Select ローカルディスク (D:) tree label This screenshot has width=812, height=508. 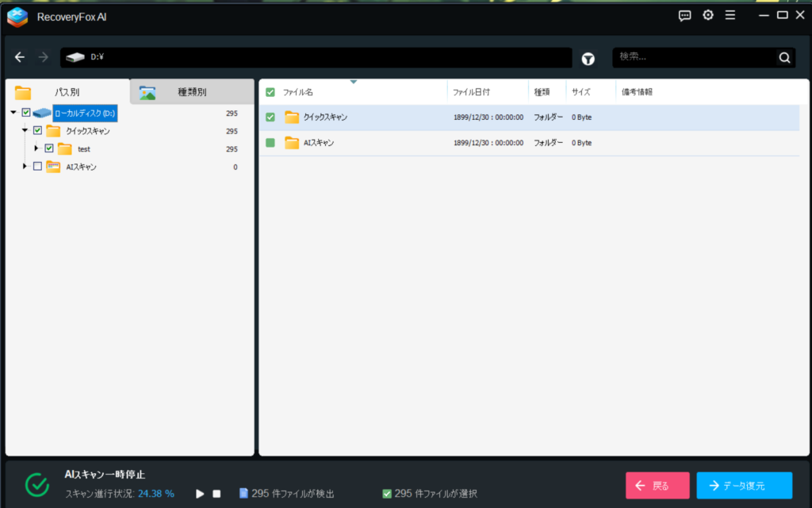coord(85,113)
